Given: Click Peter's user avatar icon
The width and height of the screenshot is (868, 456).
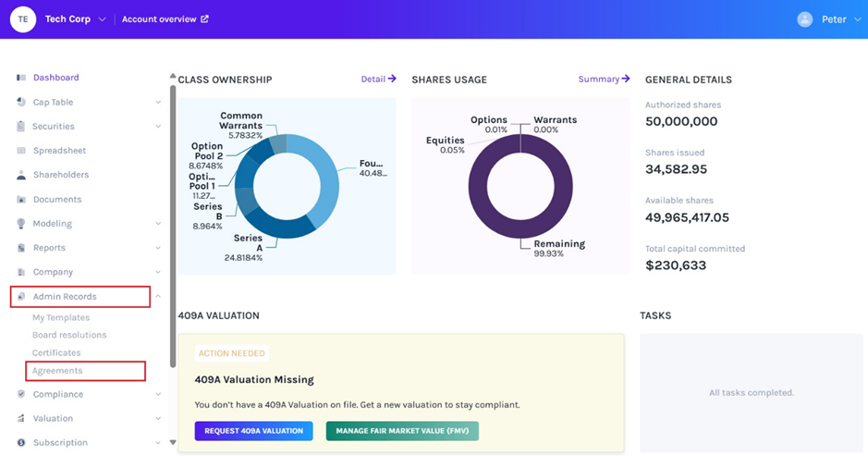Looking at the screenshot, I should pos(804,19).
